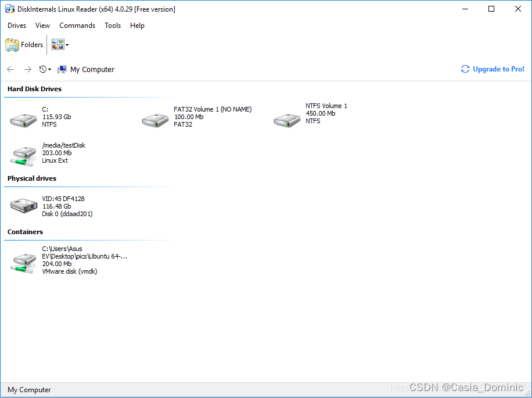Click the view mode thumbnails icon
Screen dimensions: 532x398
[57, 45]
